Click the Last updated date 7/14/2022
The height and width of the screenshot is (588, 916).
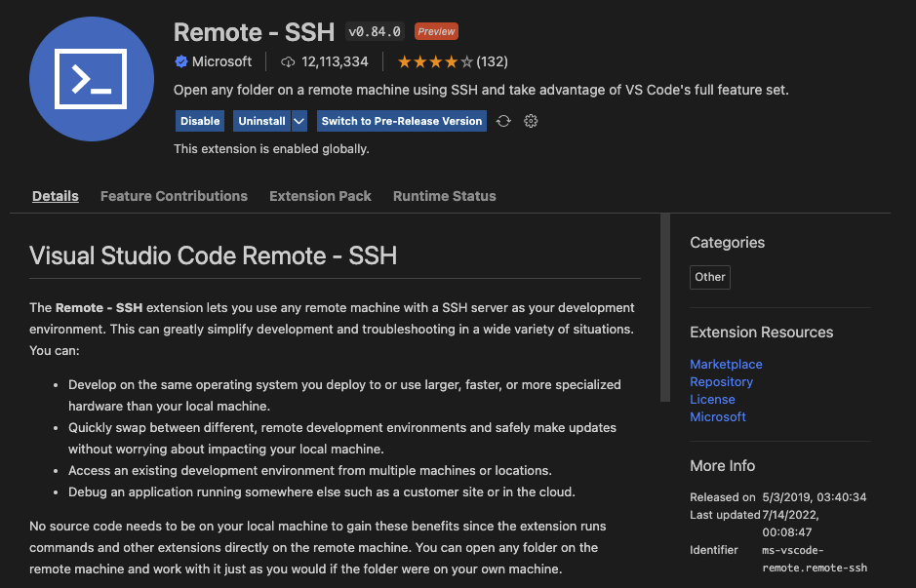point(791,524)
